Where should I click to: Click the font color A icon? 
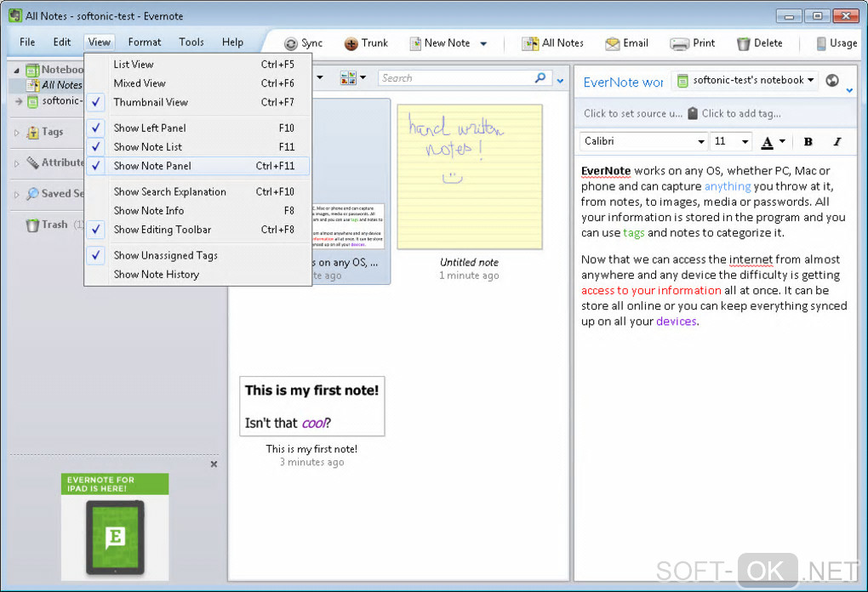(767, 143)
